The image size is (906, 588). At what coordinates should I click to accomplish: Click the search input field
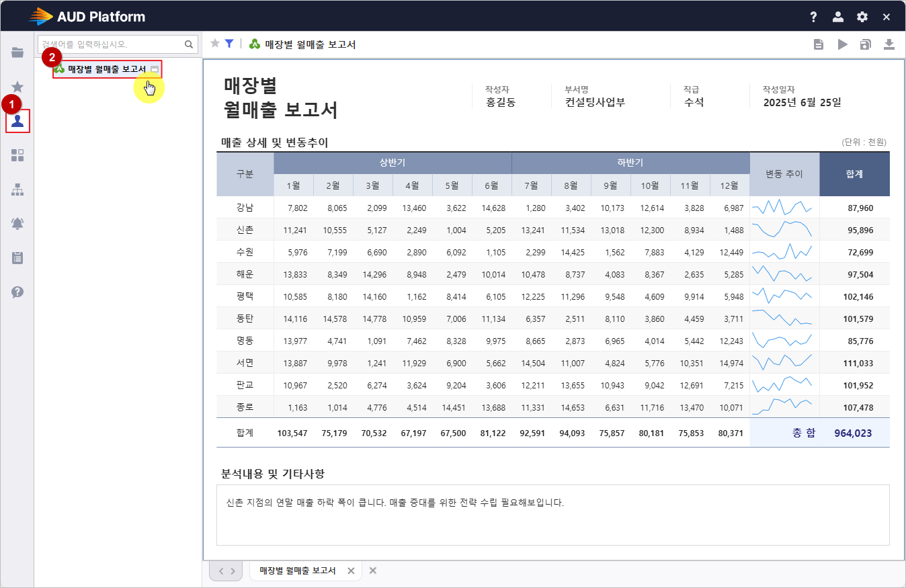pos(111,44)
